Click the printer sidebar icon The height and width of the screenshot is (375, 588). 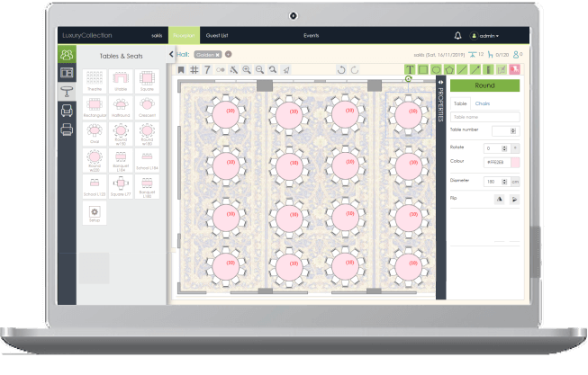click(x=67, y=129)
